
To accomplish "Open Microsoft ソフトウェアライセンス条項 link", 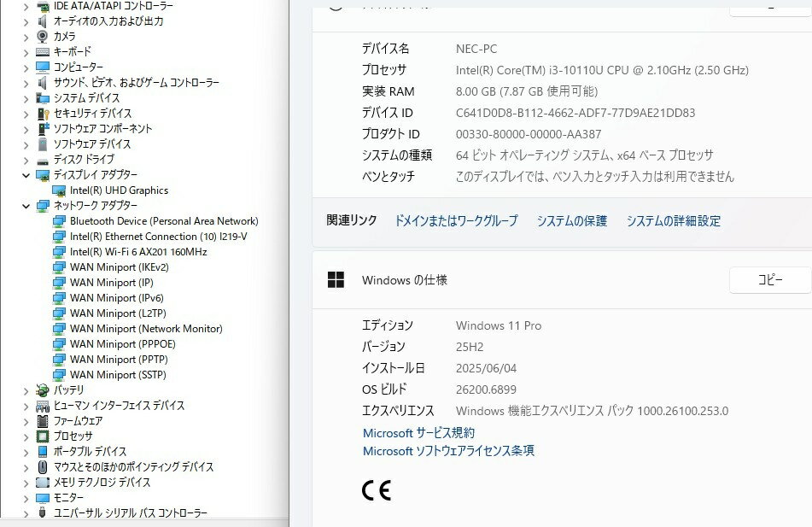I will coord(448,451).
